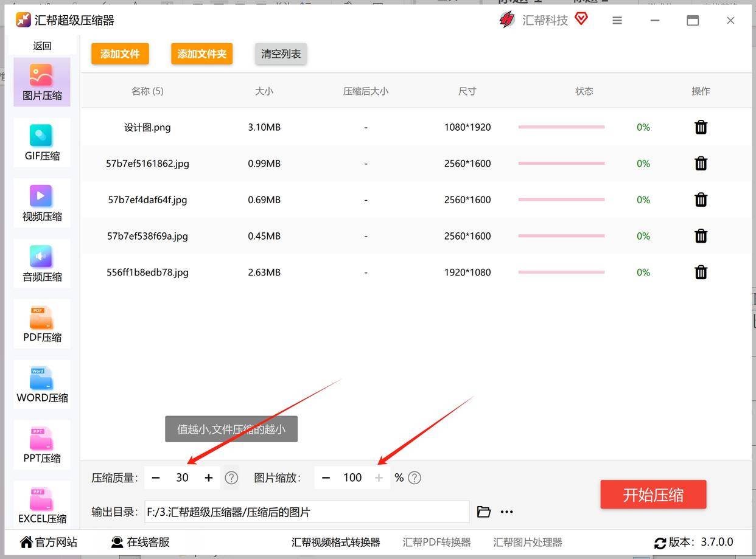This screenshot has height=559, width=756.
Task: Open the 图片压缩 sidebar tool
Action: (42, 82)
